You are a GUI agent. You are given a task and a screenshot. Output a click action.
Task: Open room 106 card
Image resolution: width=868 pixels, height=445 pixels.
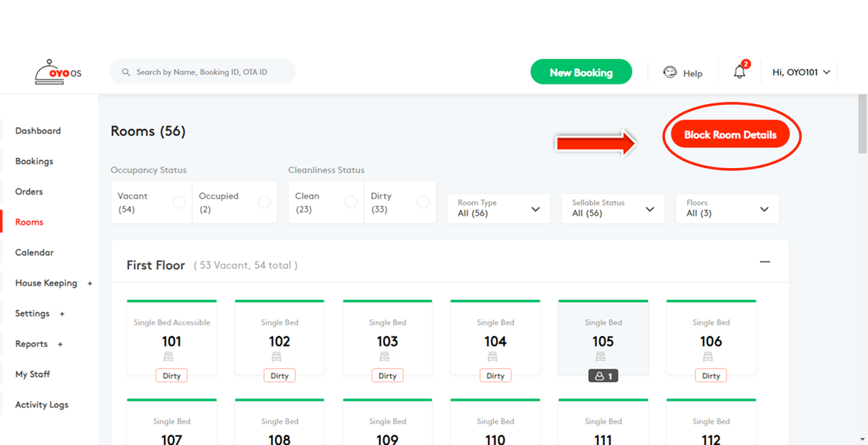click(711, 337)
